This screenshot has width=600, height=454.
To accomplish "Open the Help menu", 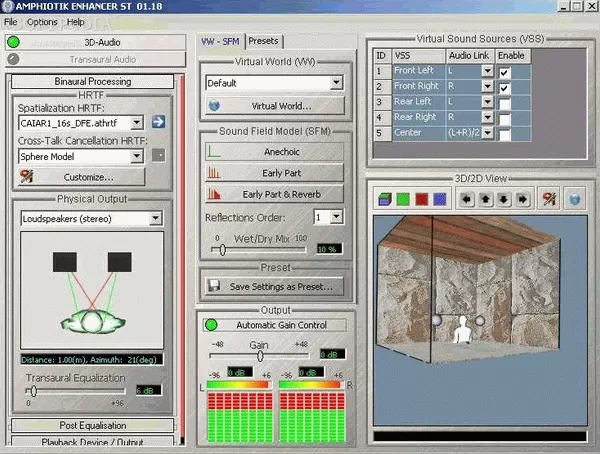I will point(75,22).
